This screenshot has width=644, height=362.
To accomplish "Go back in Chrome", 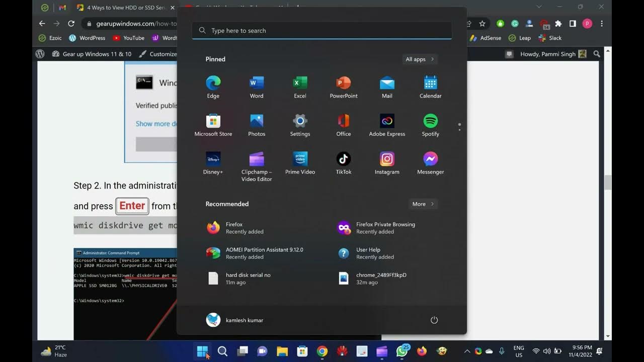I will coord(42,24).
